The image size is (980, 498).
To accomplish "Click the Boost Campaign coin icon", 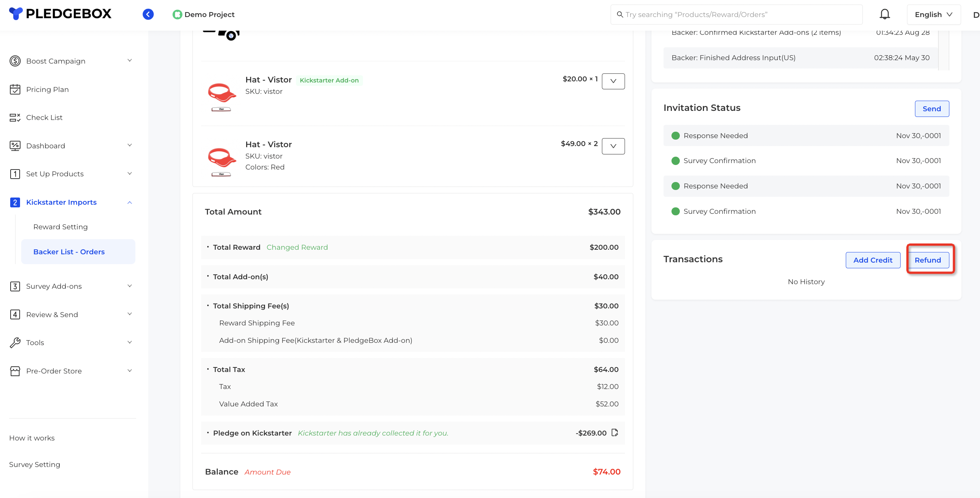I will click(x=15, y=61).
